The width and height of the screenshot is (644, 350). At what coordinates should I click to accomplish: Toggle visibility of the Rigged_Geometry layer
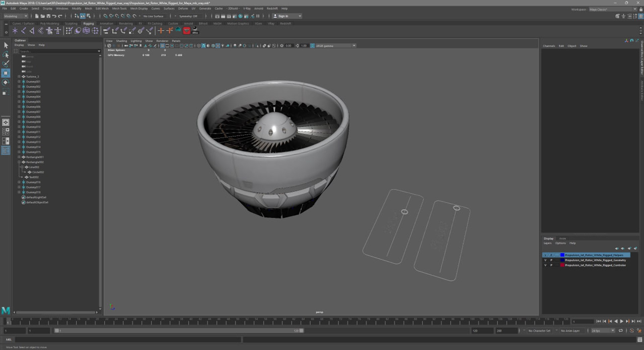click(545, 260)
